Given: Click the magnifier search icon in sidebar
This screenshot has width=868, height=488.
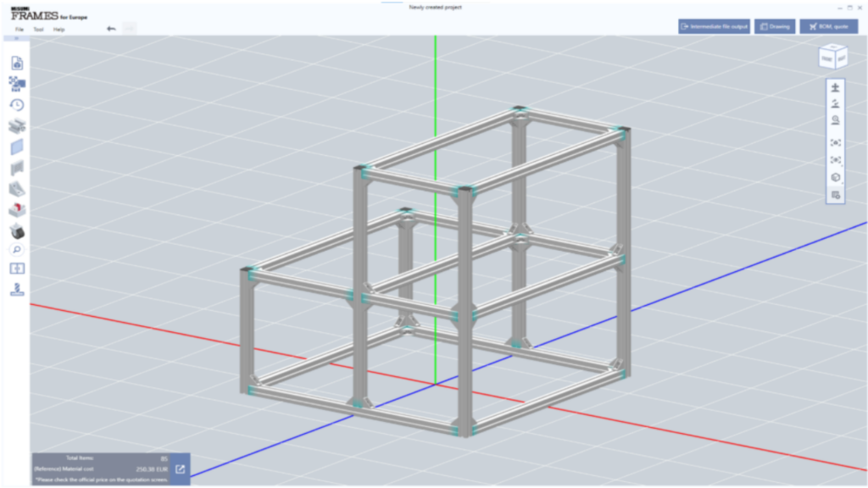Looking at the screenshot, I should coord(17,250).
